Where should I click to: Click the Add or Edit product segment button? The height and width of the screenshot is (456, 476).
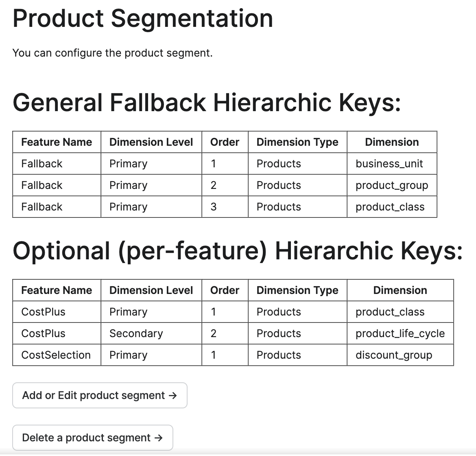(x=99, y=395)
